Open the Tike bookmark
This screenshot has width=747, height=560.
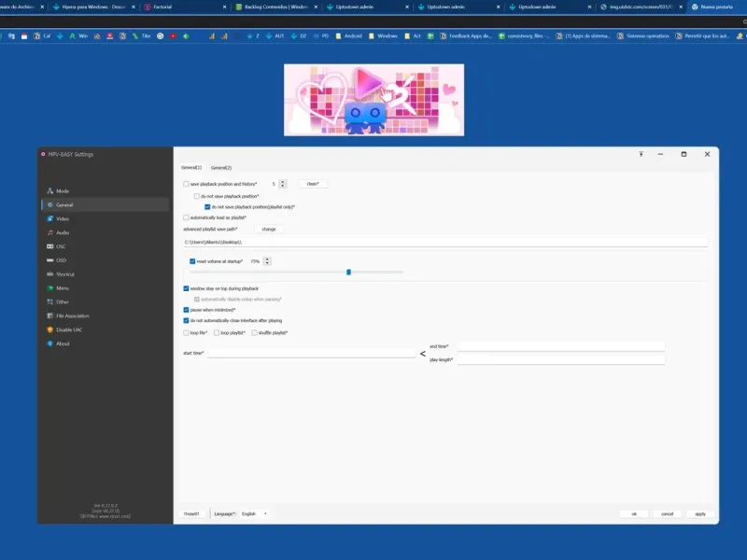(x=142, y=35)
